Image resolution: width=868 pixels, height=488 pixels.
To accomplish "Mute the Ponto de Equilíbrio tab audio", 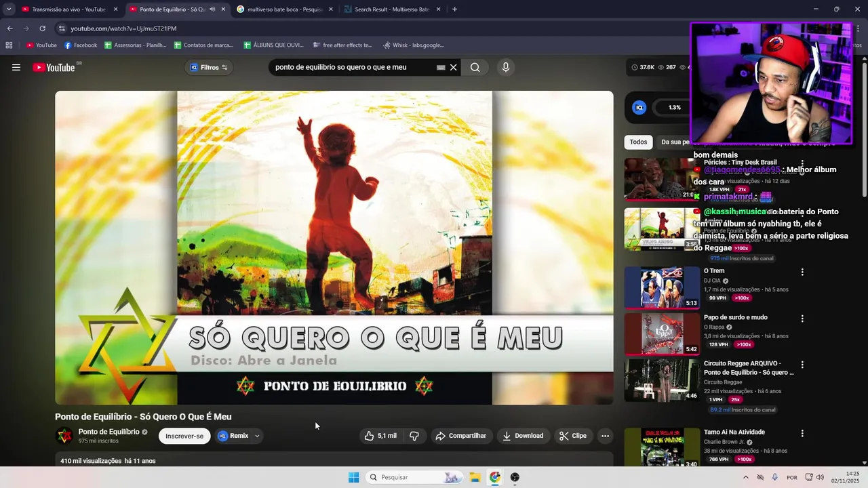I will point(212,9).
